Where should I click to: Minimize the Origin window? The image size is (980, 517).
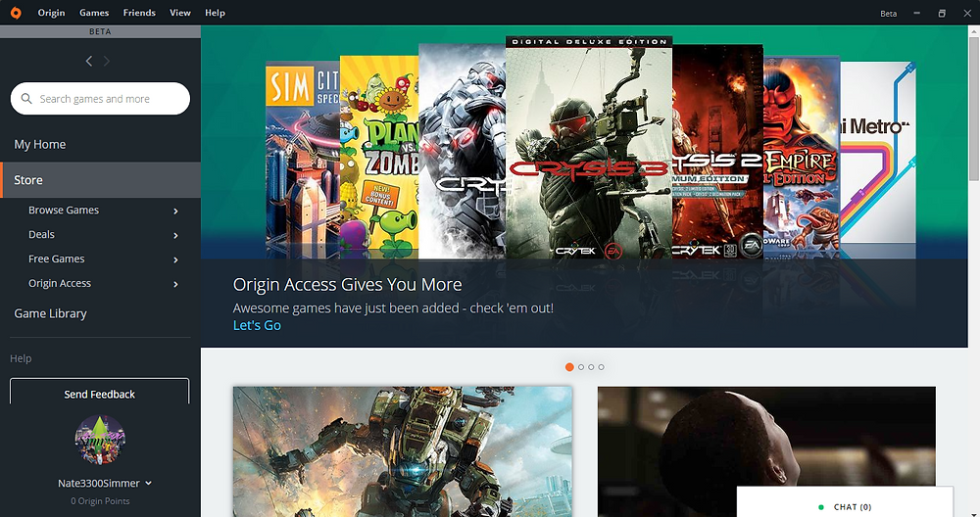[917, 13]
